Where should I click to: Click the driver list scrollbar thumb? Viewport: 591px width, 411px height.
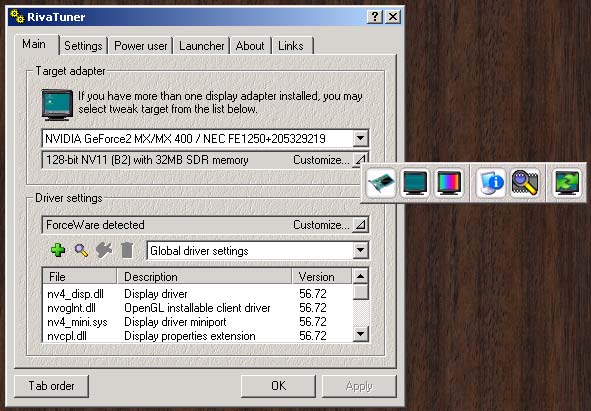(x=360, y=292)
